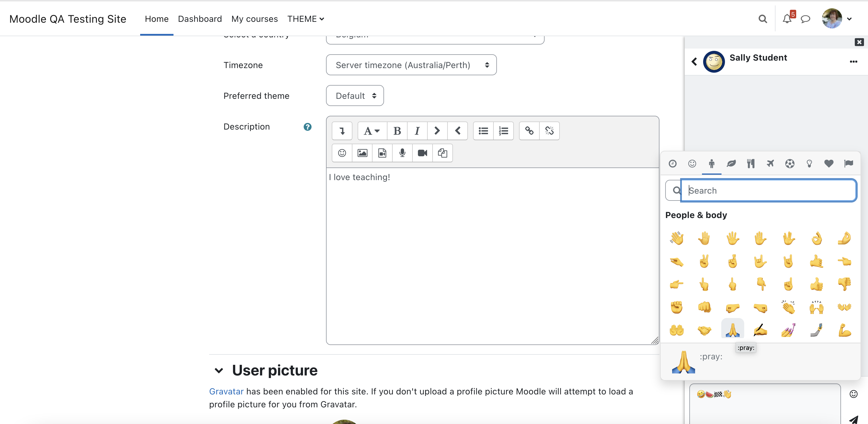Switch to Flags emoji tab

click(x=848, y=163)
